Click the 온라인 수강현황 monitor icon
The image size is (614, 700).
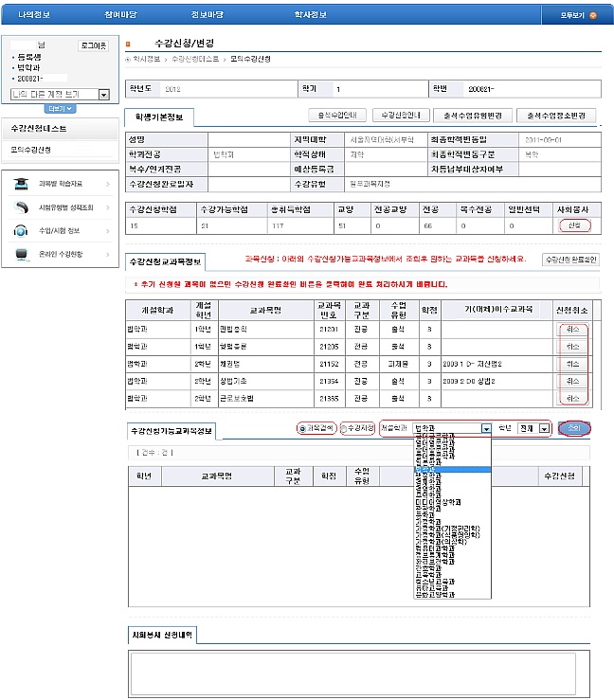21,254
